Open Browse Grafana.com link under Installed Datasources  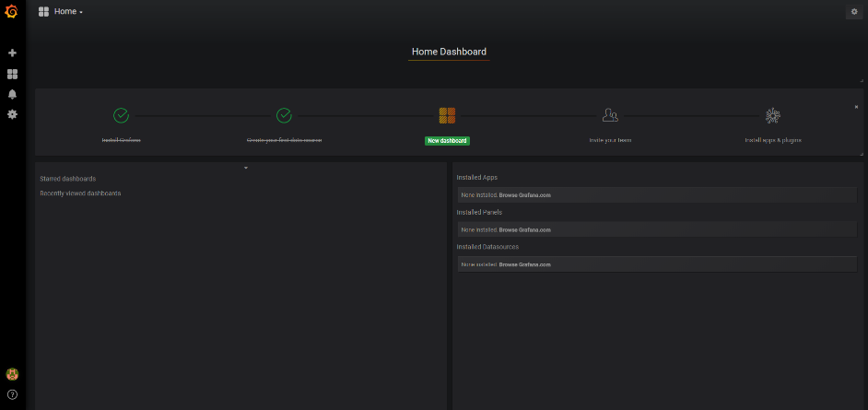pyautogui.click(x=525, y=264)
